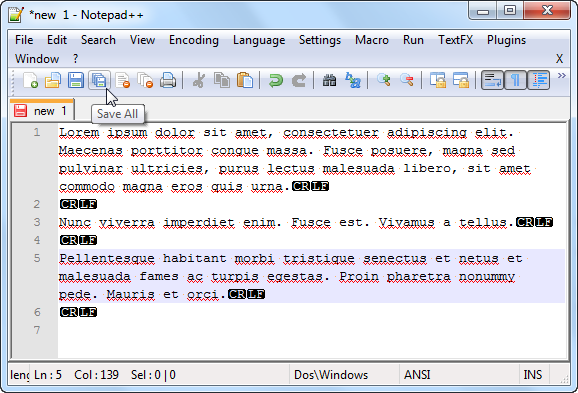Save the file with floppy icon
The height and width of the screenshot is (393, 578).
point(76,80)
